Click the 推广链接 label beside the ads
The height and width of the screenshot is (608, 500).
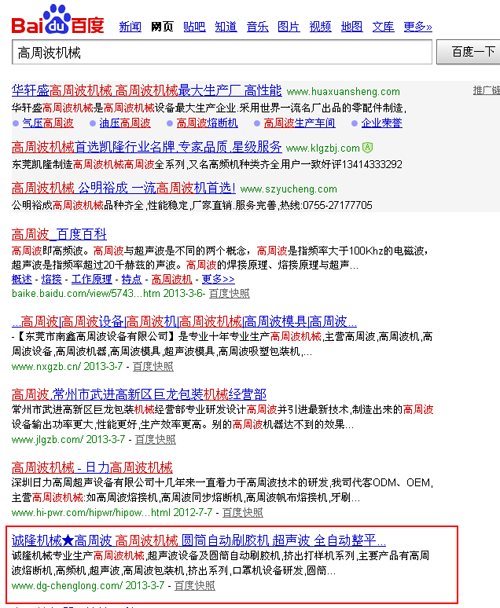[x=486, y=90]
